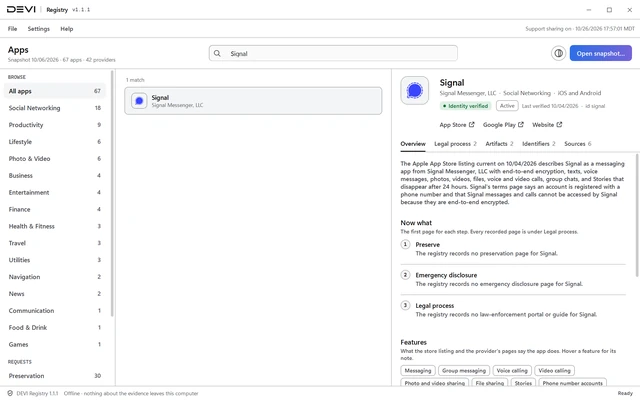The width and height of the screenshot is (640, 400).
Task: Switch to the Artifacts tab
Action: click(499, 144)
